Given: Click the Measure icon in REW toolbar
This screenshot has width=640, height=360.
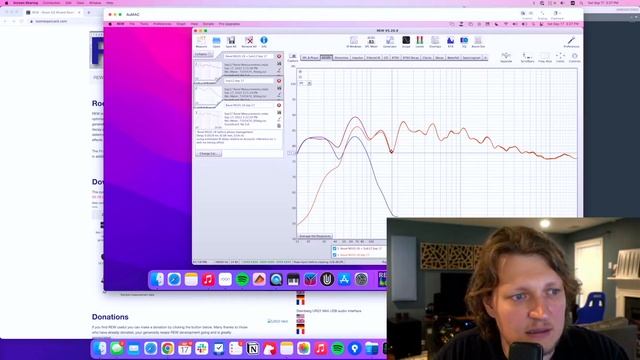Looking at the screenshot, I should 201,42.
